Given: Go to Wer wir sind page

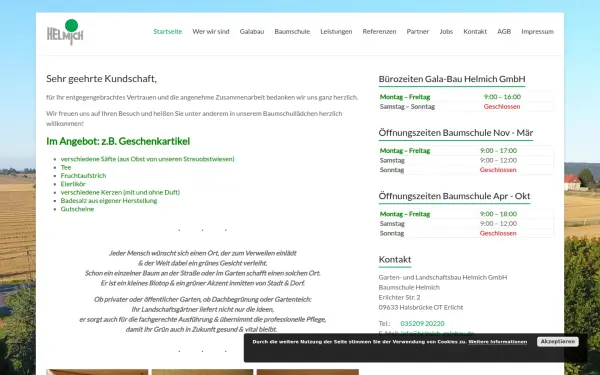Looking at the screenshot, I should tap(211, 31).
